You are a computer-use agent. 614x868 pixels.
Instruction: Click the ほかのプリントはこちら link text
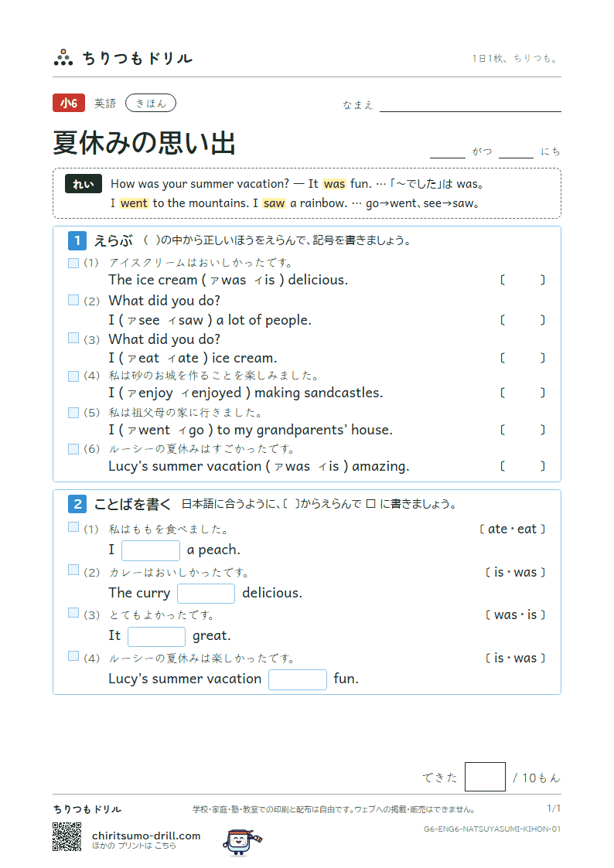[x=134, y=846]
